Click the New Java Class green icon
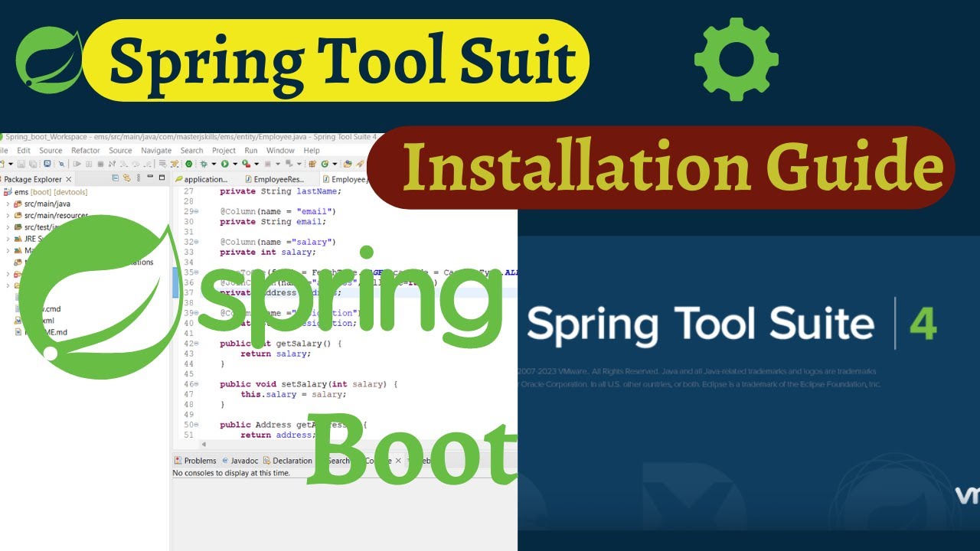 coord(325,164)
